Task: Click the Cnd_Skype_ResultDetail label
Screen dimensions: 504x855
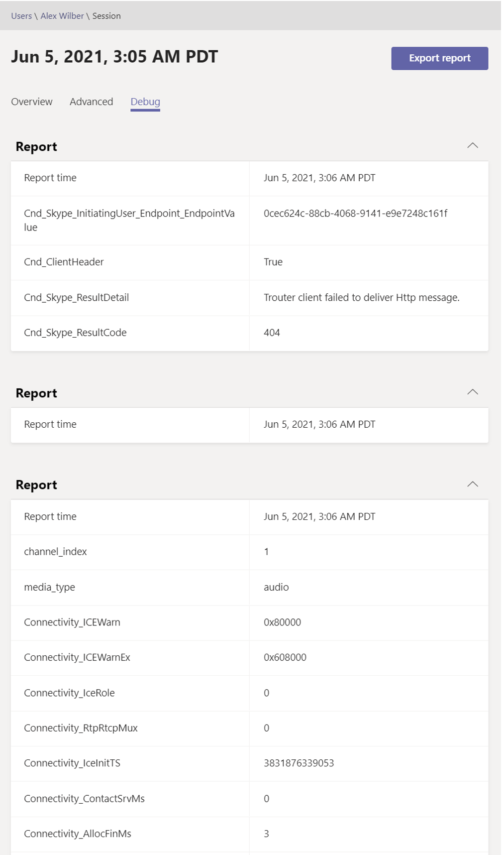Action: 77,297
